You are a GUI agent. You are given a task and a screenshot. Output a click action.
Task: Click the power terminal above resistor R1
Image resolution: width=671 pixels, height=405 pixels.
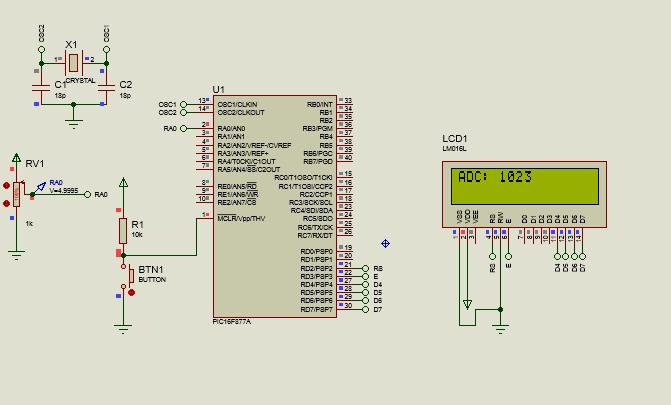click(x=123, y=182)
